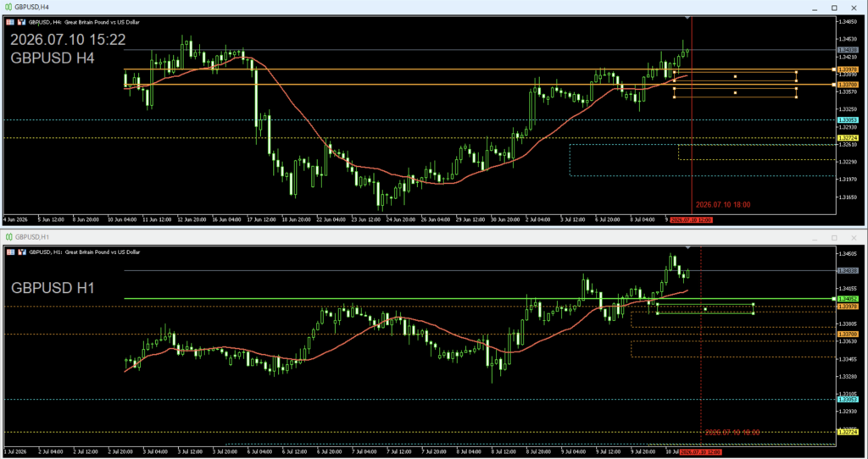This screenshot has width=868, height=459.
Task: Toggle One Click Trading icon in H1 chart
Action: [x=21, y=252]
